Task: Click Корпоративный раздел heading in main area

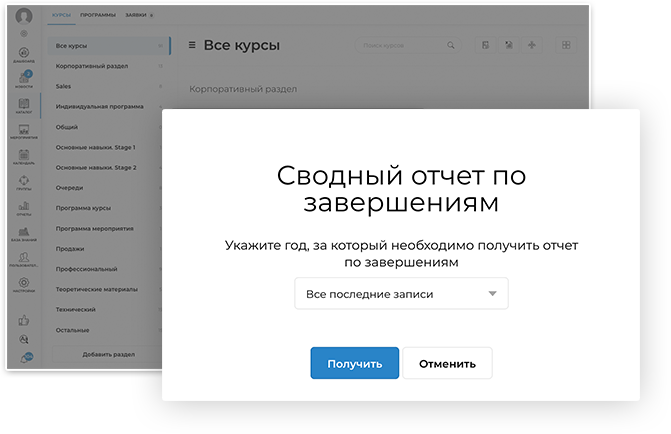Action: [243, 89]
